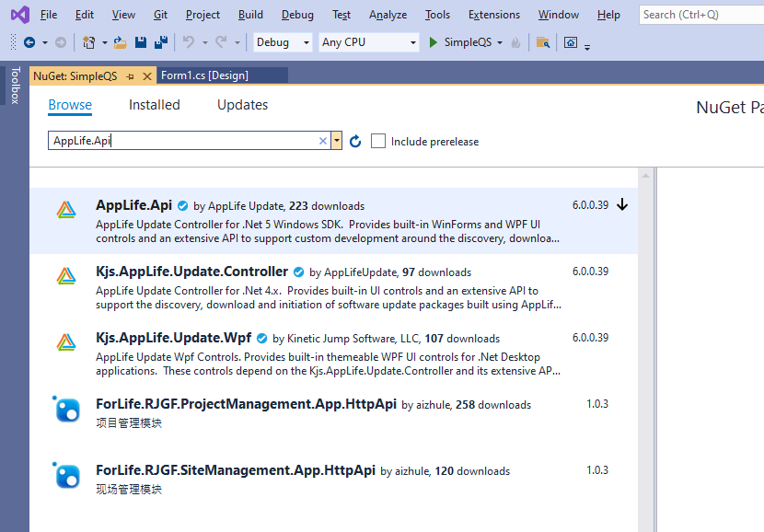Click the Save All icon
Image resolution: width=764 pixels, height=532 pixels.
[161, 43]
